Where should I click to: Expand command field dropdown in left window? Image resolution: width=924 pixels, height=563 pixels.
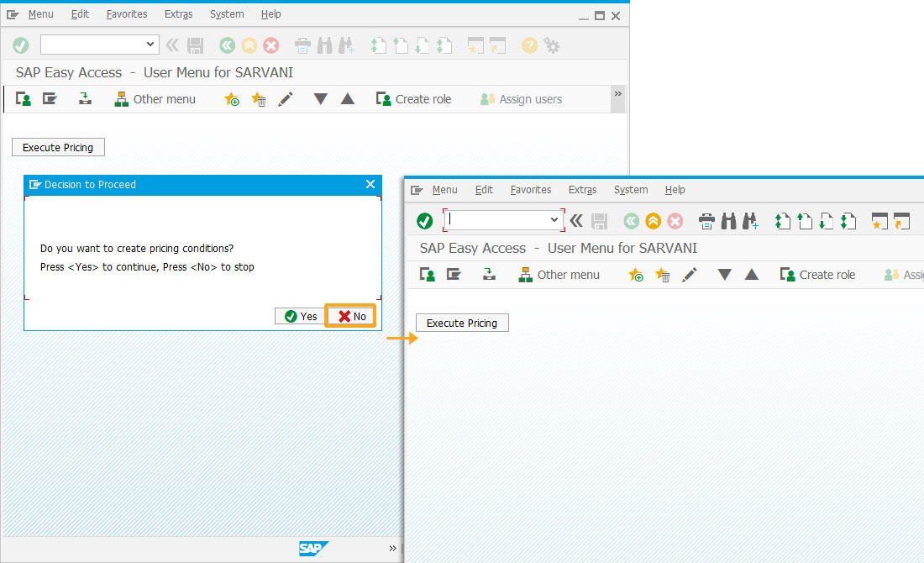point(150,45)
